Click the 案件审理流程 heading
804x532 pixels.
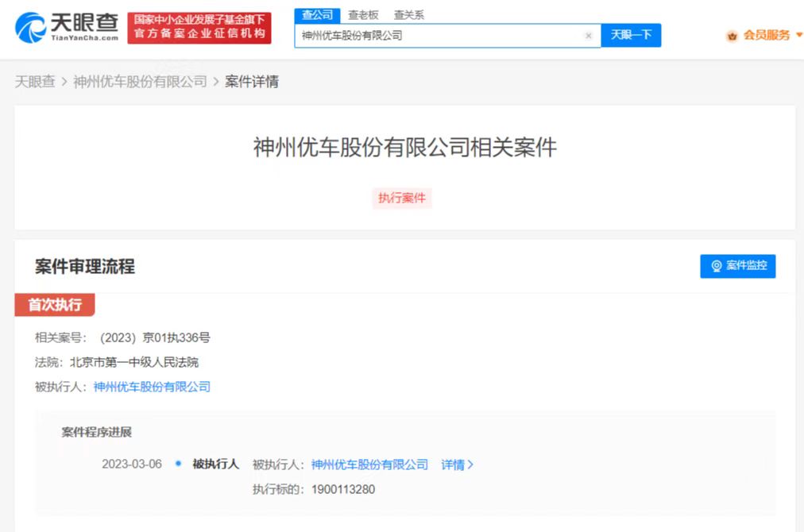(x=85, y=267)
